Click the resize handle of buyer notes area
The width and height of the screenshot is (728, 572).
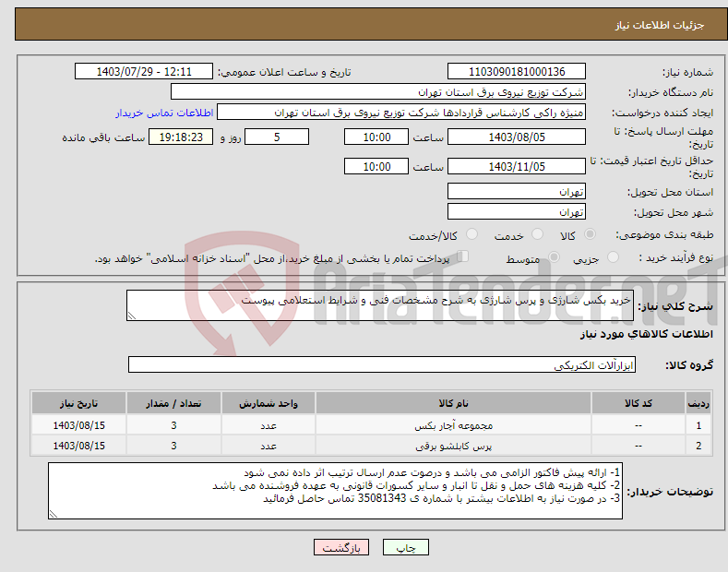[54, 514]
